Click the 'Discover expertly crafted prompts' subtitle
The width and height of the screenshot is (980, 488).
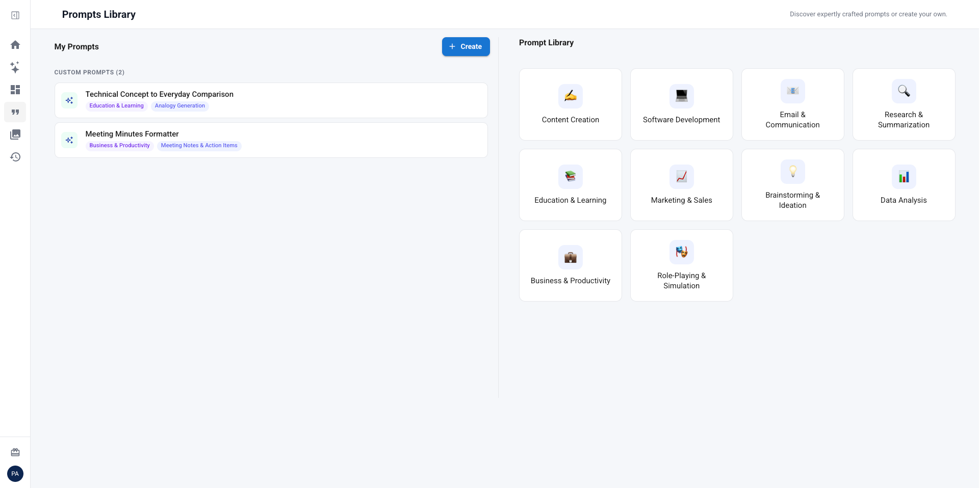coord(868,14)
